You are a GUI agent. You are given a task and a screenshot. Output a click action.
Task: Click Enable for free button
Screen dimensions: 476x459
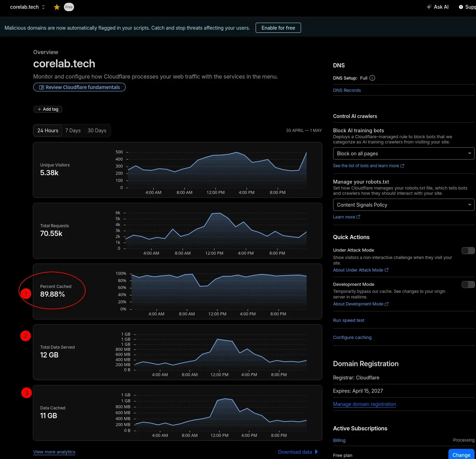[x=278, y=28]
